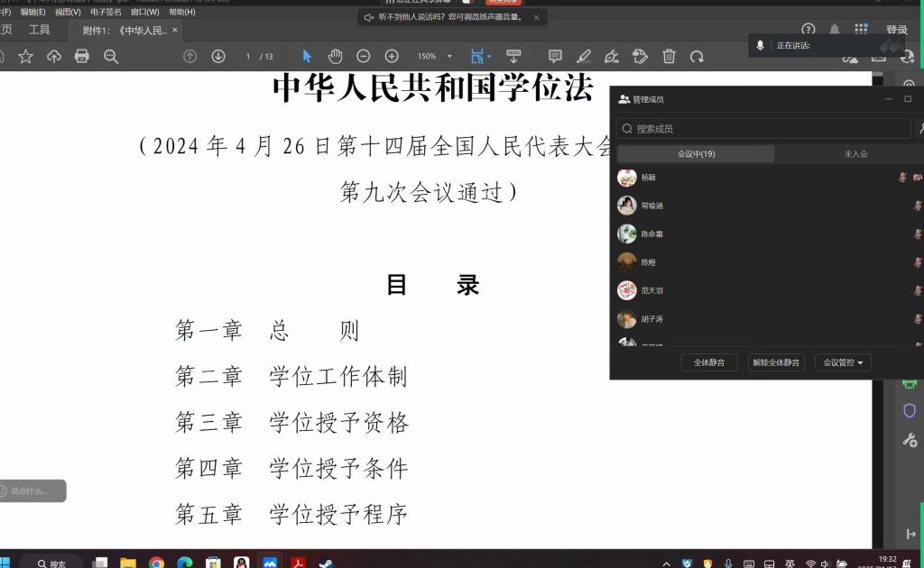Click the trash delete icon
This screenshot has height=568, width=924.
pos(669,56)
